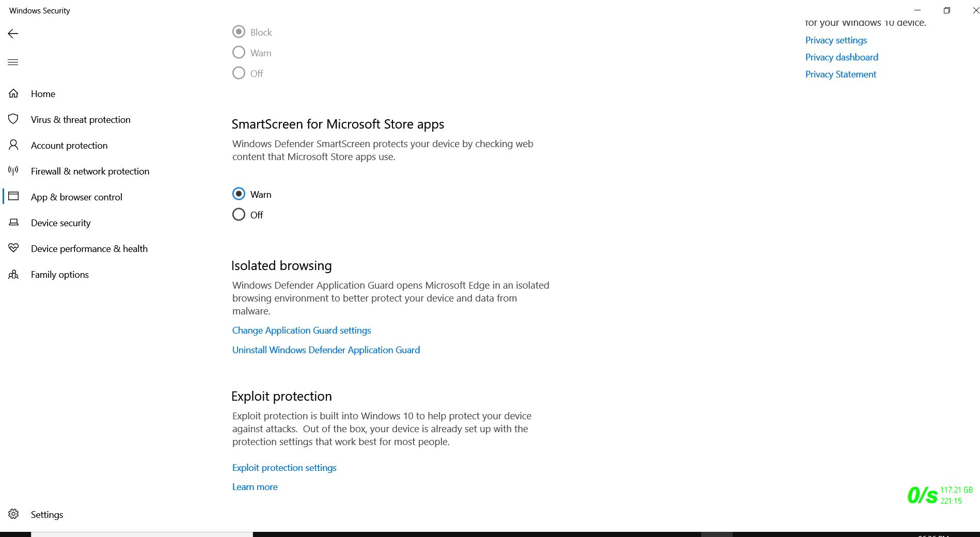Click the Device performance & health heart icon
Viewport: 980px width, 537px height.
pyautogui.click(x=13, y=248)
